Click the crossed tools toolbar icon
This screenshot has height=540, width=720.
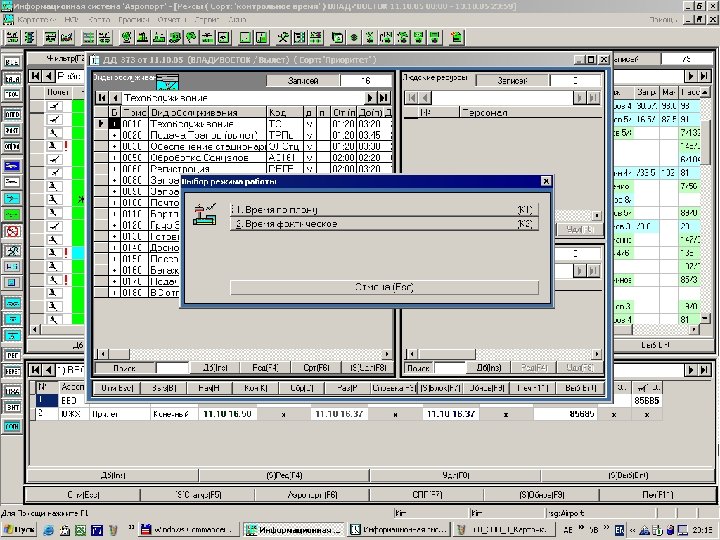point(283,38)
